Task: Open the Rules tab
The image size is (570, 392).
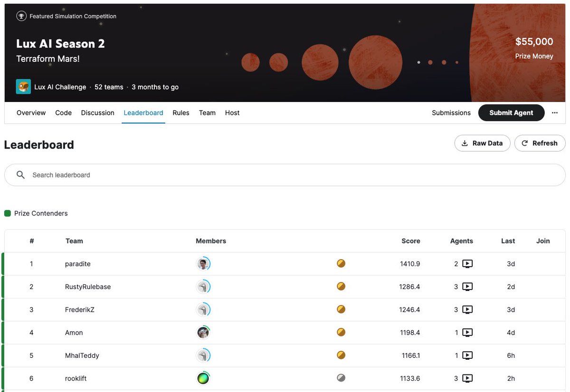Action: tap(181, 113)
